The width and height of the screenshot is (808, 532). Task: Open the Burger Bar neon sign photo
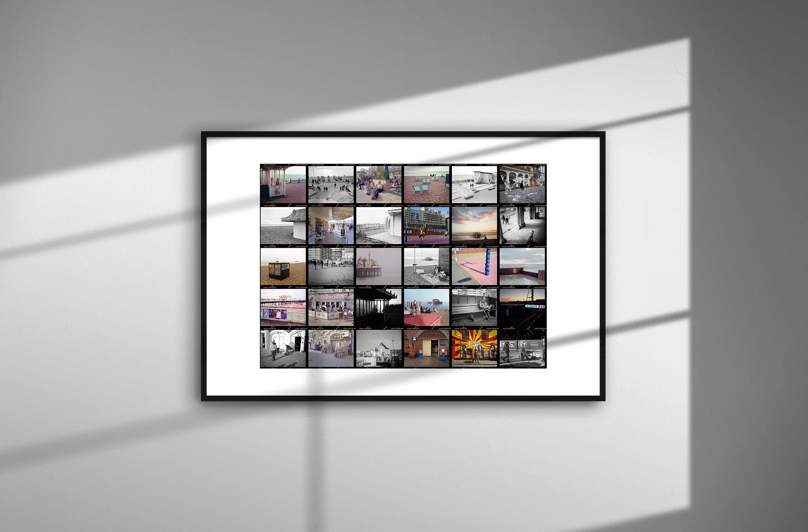coord(522,308)
